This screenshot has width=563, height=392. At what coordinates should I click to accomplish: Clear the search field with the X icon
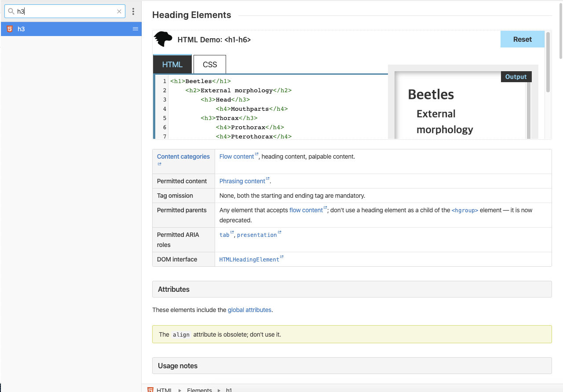point(119,11)
